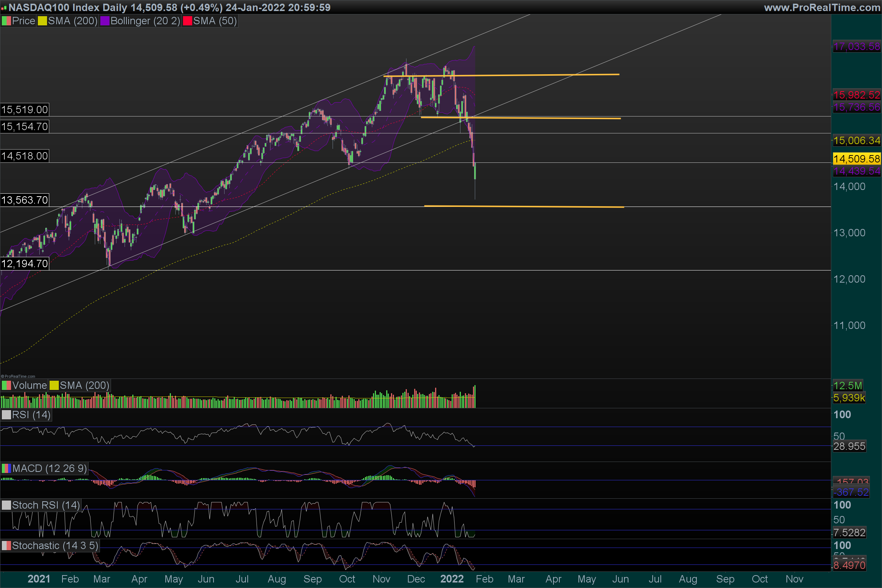The image size is (882, 588).
Task: Open the www.ProRealTime.com link
Action: 822,7
